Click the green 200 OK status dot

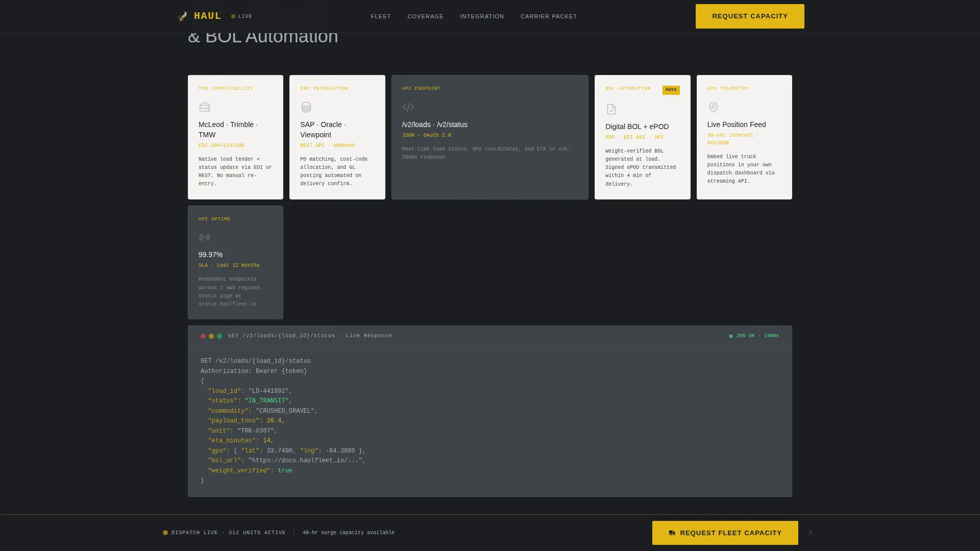[x=731, y=336]
